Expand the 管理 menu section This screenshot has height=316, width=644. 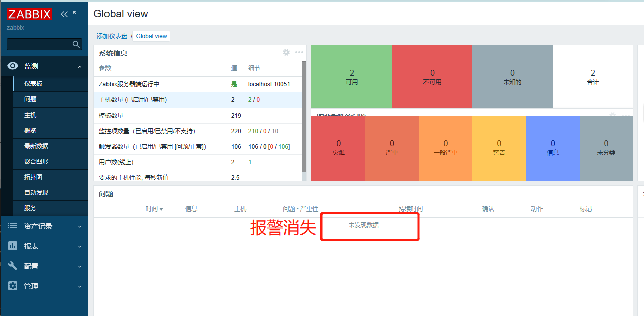tap(79, 287)
